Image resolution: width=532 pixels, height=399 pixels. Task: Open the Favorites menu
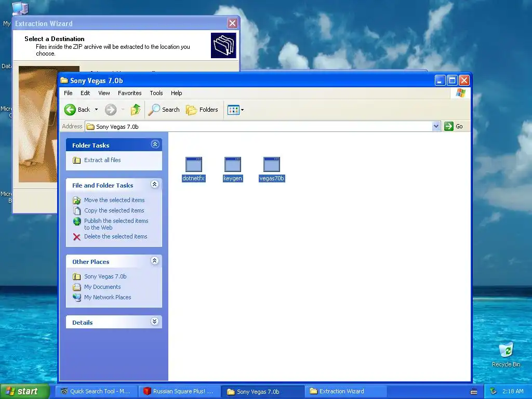[x=129, y=93]
